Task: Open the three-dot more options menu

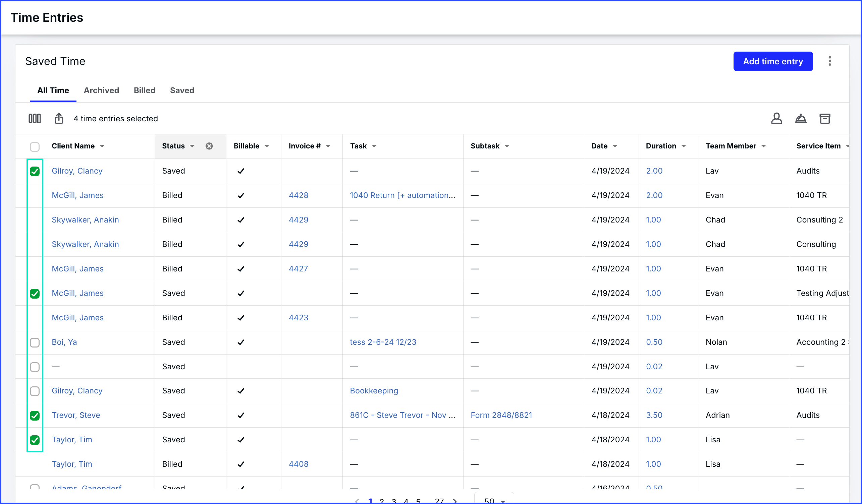Action: point(830,61)
